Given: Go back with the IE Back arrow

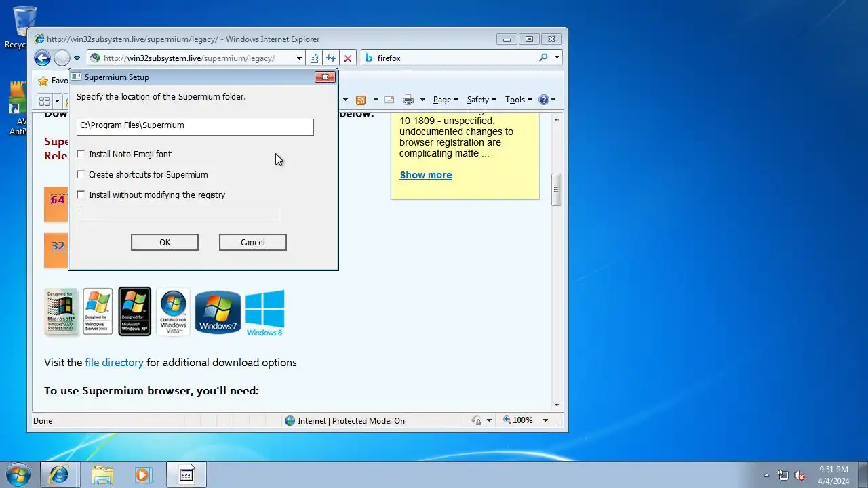Looking at the screenshot, I should 42,58.
